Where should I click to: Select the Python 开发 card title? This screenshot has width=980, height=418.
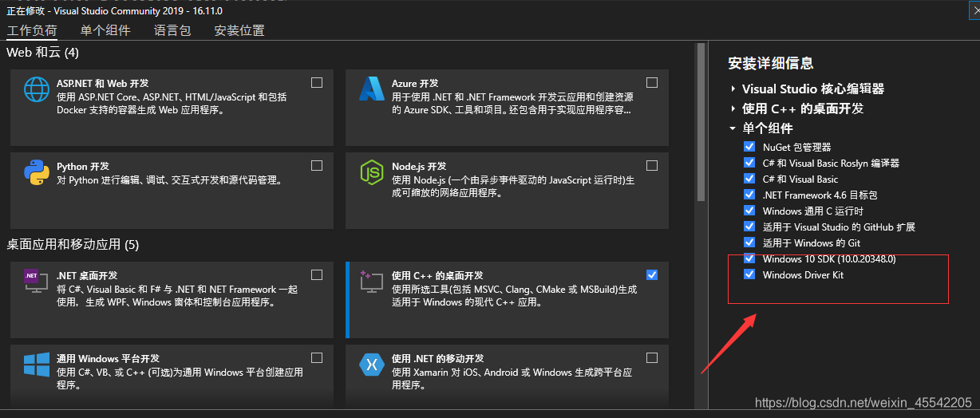[83, 167]
